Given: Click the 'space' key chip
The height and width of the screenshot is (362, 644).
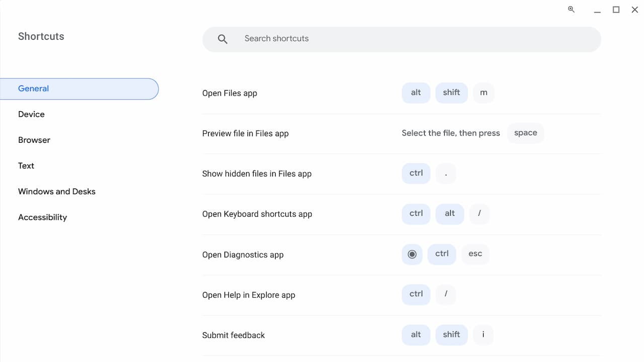Looking at the screenshot, I should [x=525, y=133].
